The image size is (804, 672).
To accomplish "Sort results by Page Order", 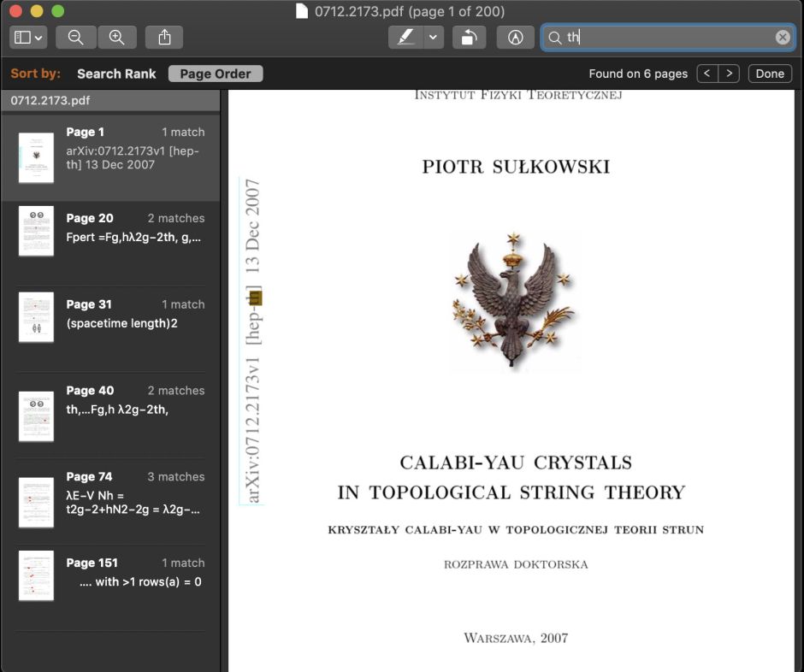I will point(216,74).
